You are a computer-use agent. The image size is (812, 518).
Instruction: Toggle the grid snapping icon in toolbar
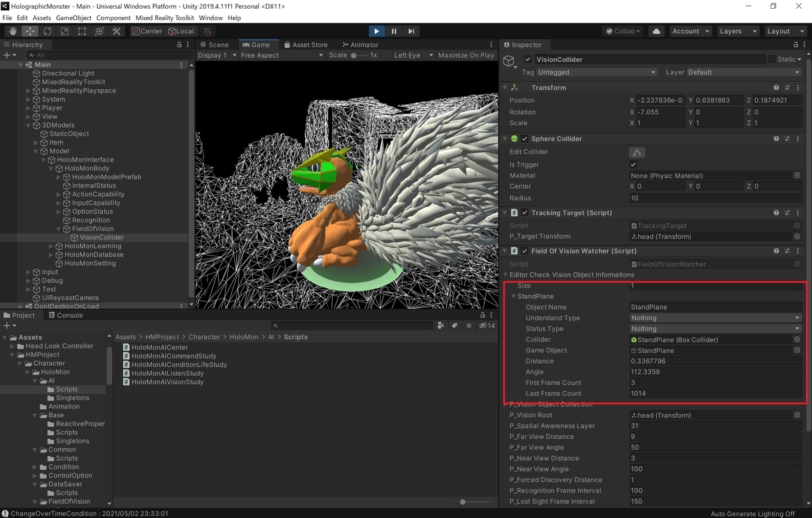coord(207,31)
